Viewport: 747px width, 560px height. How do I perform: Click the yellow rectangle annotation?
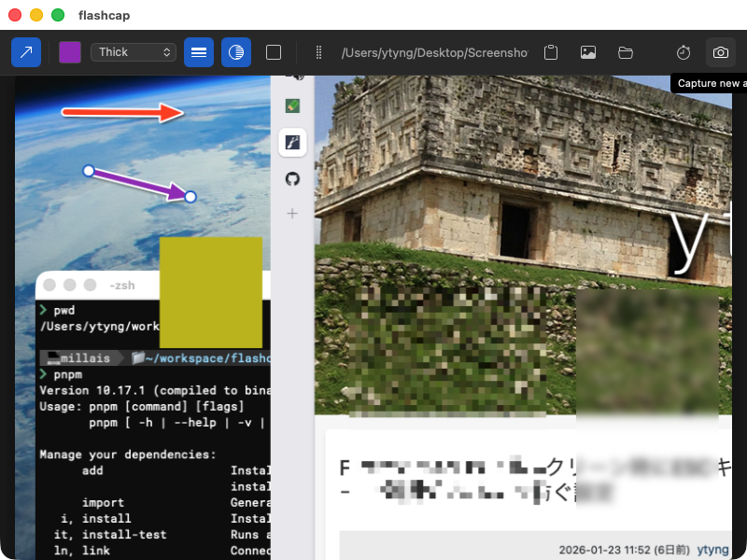pyautogui.click(x=211, y=292)
